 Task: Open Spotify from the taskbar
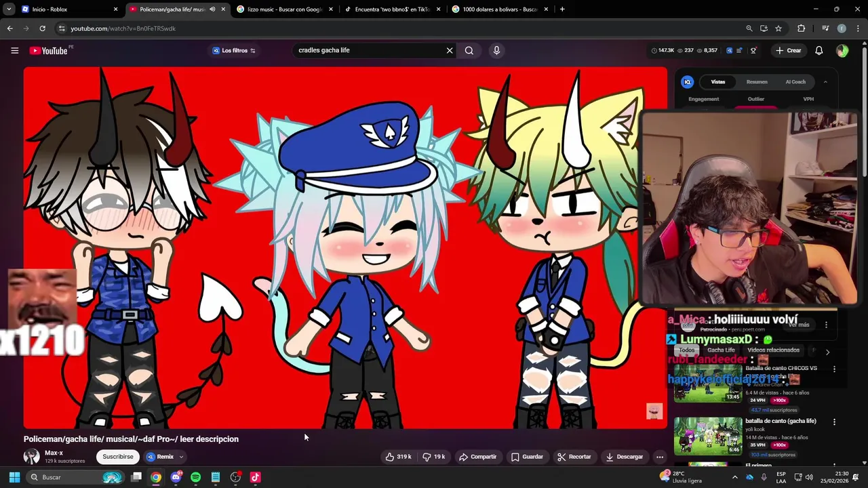(195, 477)
